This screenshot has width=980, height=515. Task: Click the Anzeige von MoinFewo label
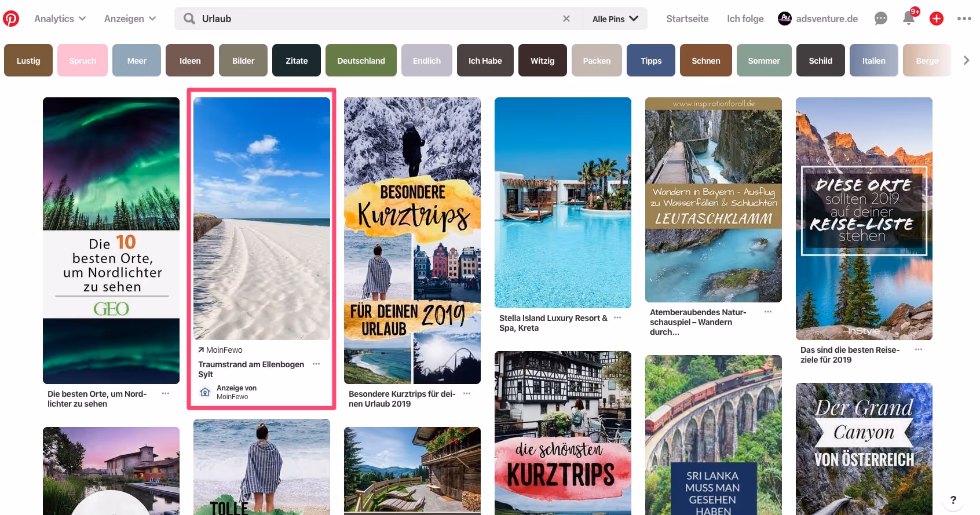tap(236, 392)
